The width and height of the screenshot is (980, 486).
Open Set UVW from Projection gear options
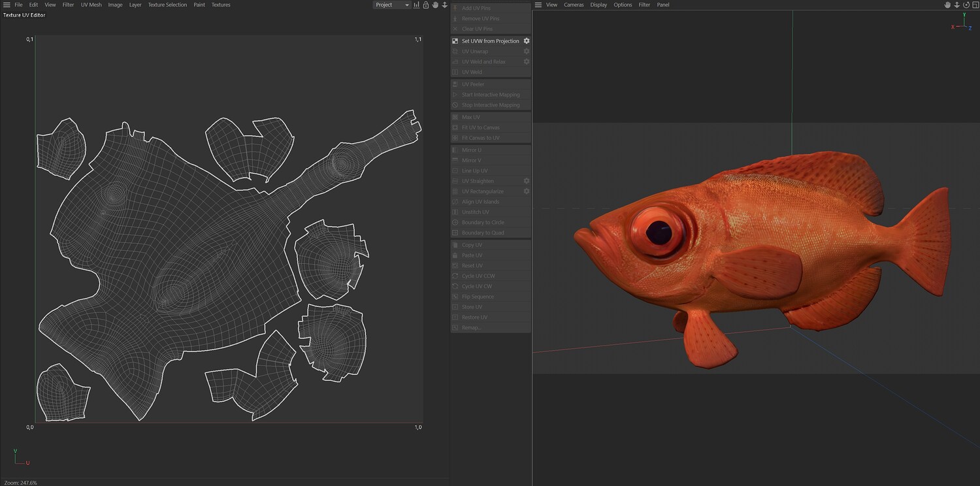(x=527, y=41)
